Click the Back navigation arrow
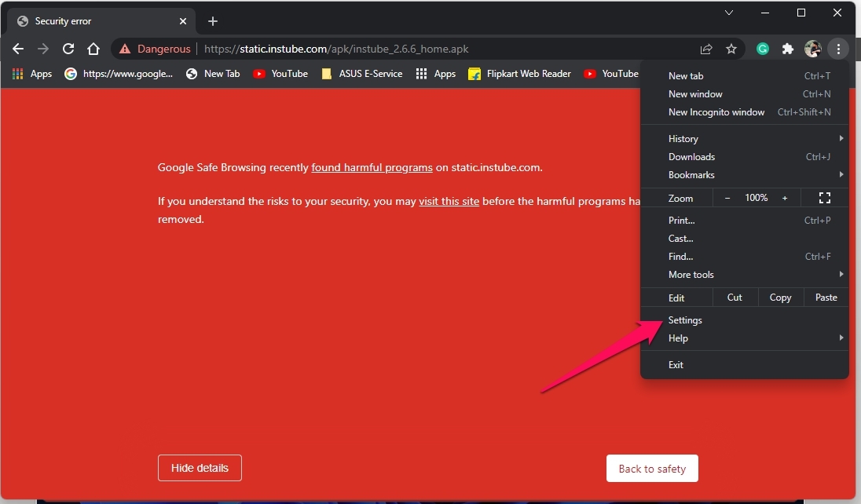 pyautogui.click(x=19, y=49)
